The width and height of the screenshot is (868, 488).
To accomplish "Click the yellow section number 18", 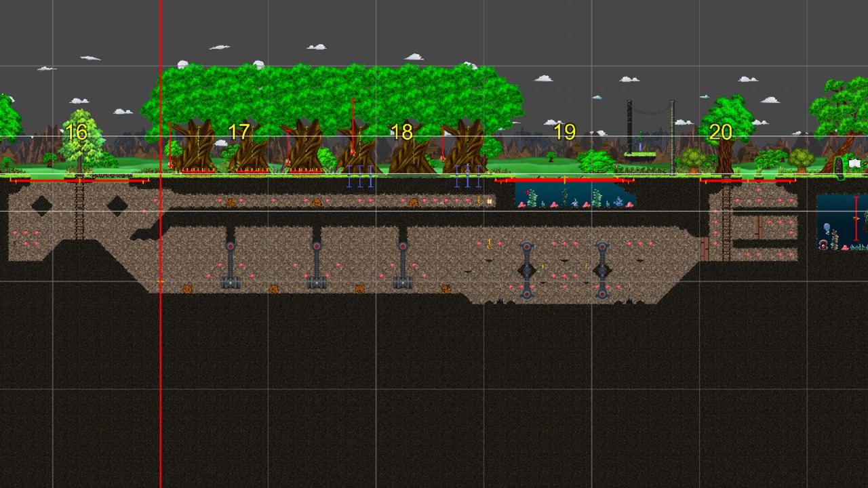I will [x=401, y=132].
